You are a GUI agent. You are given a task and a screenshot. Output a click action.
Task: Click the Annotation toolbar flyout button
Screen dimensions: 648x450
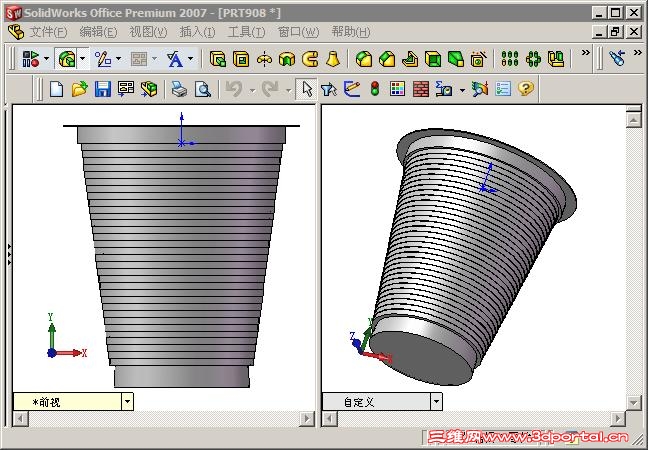coord(175,59)
